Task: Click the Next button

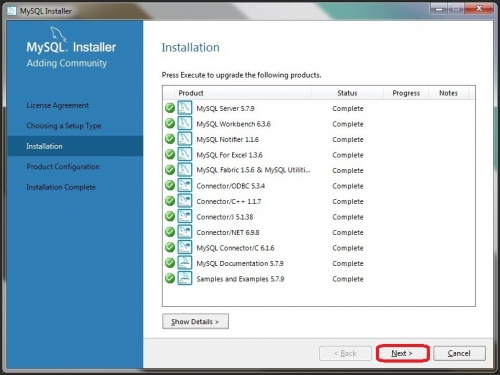Action: point(402,353)
